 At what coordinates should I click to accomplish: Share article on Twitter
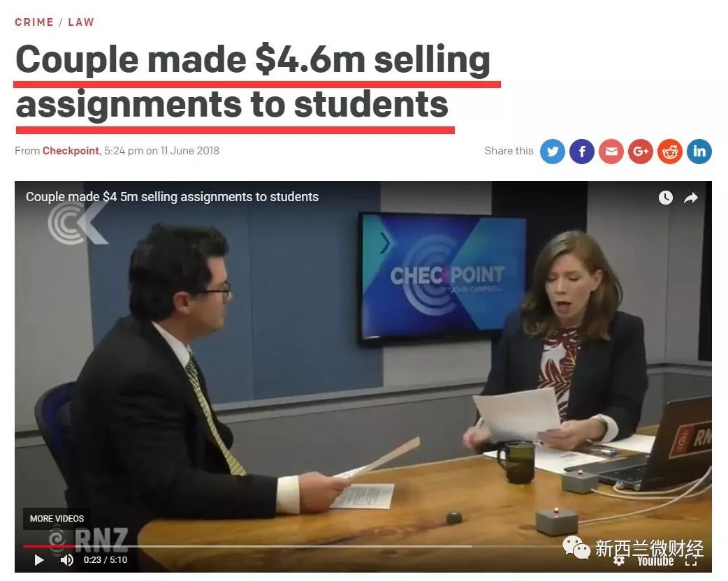click(553, 152)
